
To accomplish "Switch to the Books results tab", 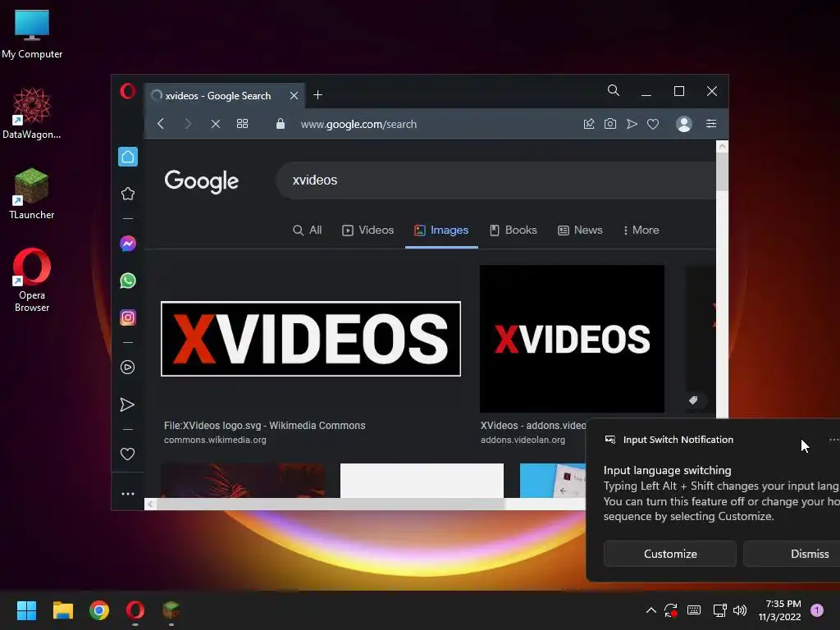I will point(514,230).
